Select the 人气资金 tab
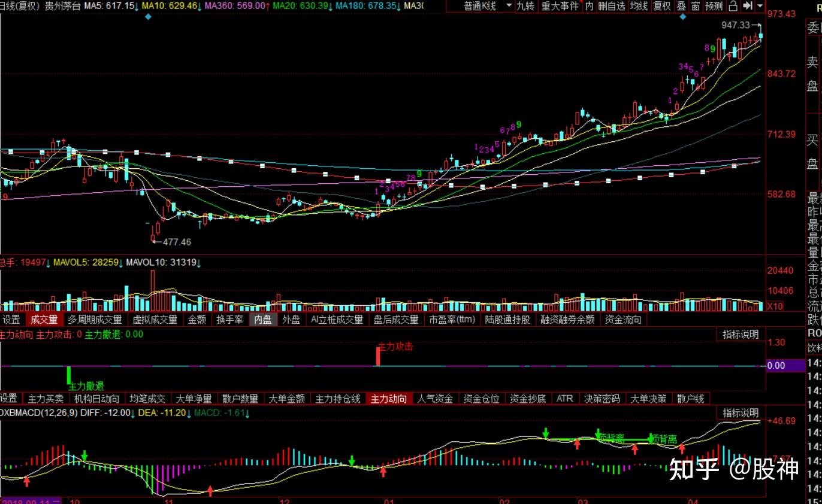 [x=435, y=399]
